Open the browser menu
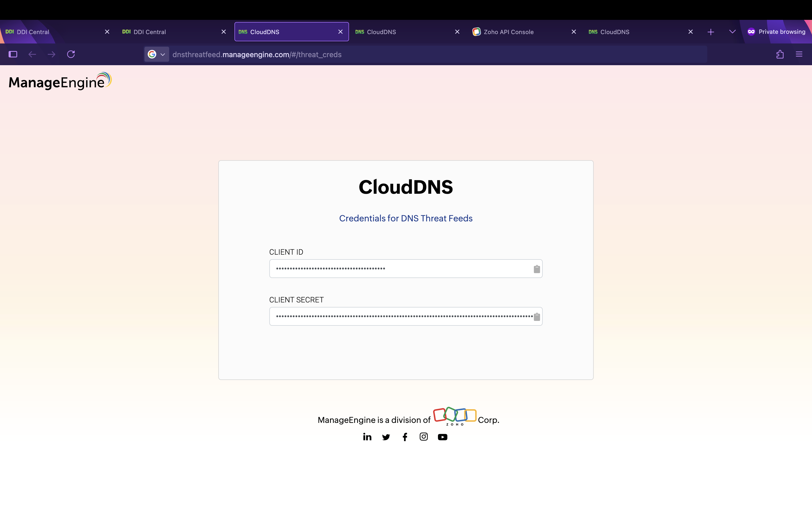Viewport: 812px width, 527px height. click(800, 54)
